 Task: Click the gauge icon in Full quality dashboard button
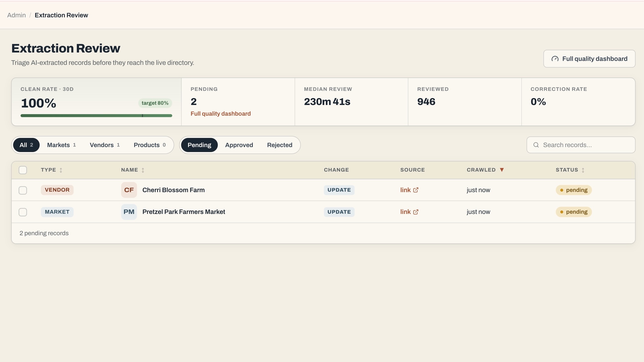555,59
